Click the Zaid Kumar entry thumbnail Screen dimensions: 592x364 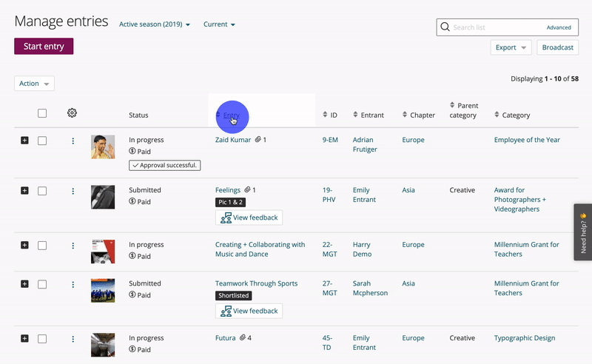[103, 147]
